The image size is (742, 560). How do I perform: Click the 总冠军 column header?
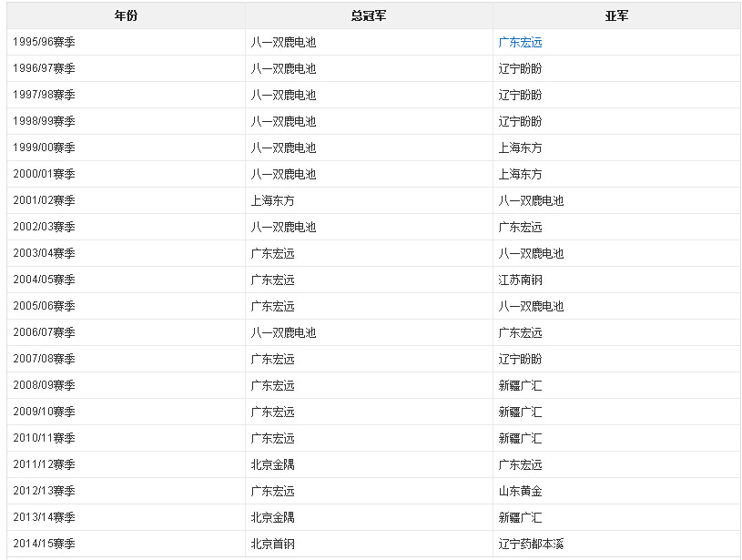(369, 15)
